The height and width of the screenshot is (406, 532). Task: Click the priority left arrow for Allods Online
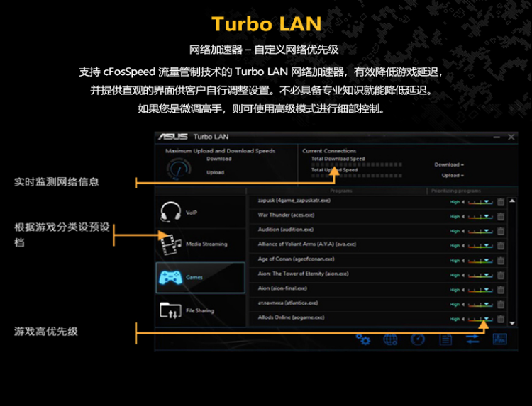point(463,319)
